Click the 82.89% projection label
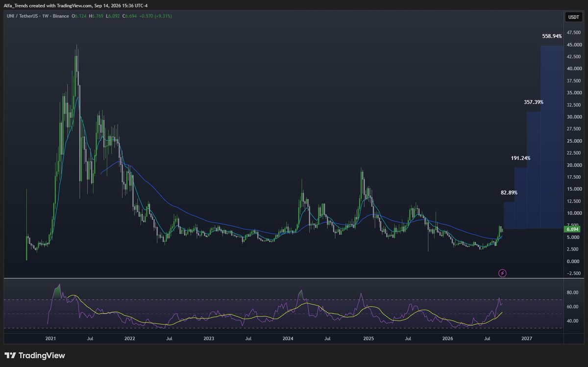Viewport: 588px width, 367px height. (x=509, y=192)
